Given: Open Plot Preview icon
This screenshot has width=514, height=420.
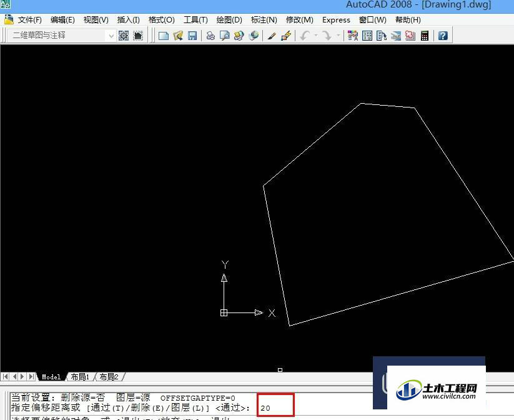Looking at the screenshot, I should tap(225, 36).
